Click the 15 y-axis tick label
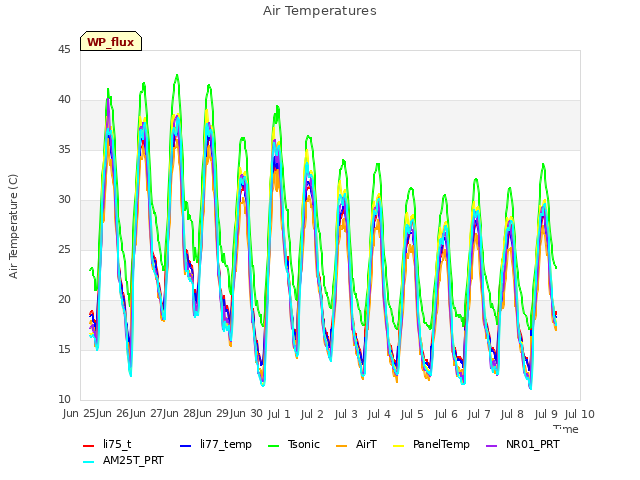 pyautogui.click(x=64, y=349)
